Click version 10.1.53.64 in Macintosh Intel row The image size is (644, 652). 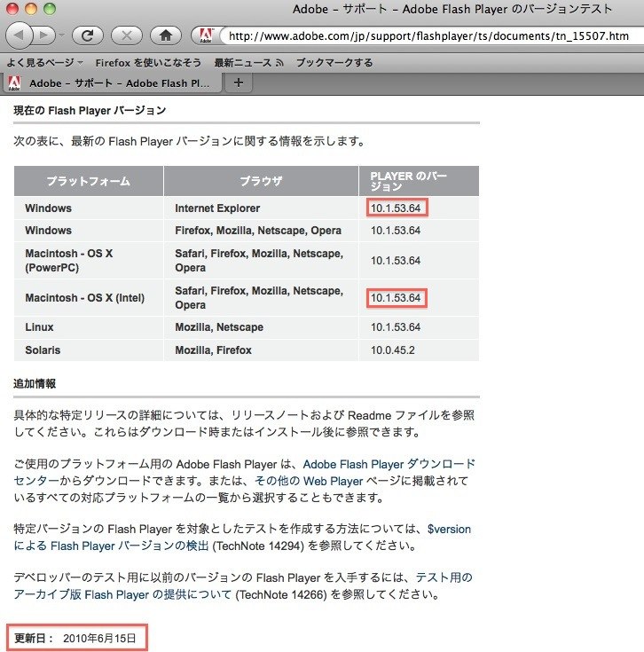pos(396,298)
